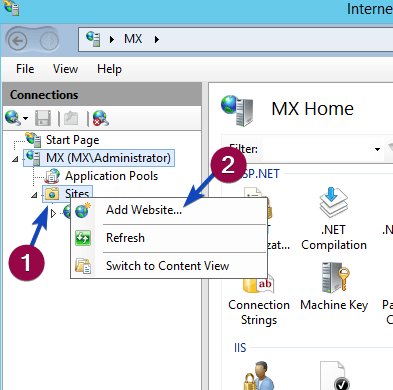The height and width of the screenshot is (390, 393).
Task: Click the Forward navigation arrow button
Action: pos(49,41)
